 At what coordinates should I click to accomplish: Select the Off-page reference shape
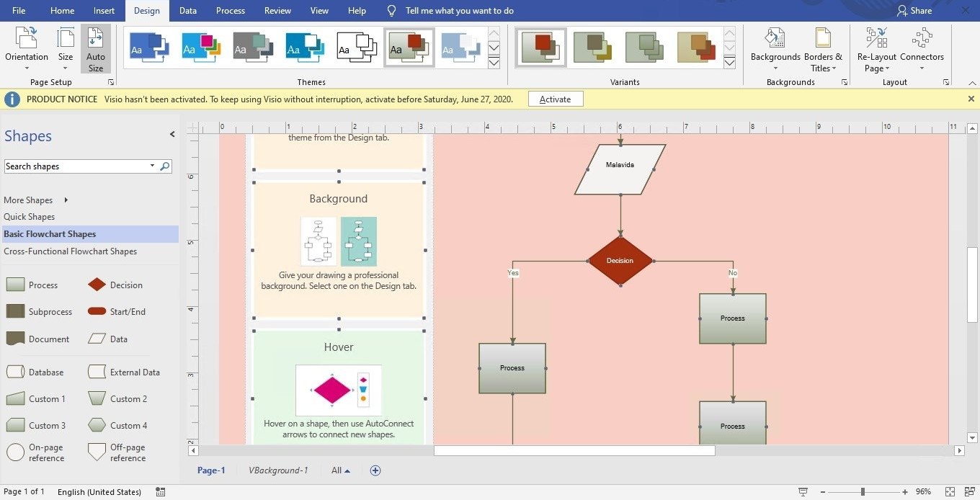pos(97,452)
